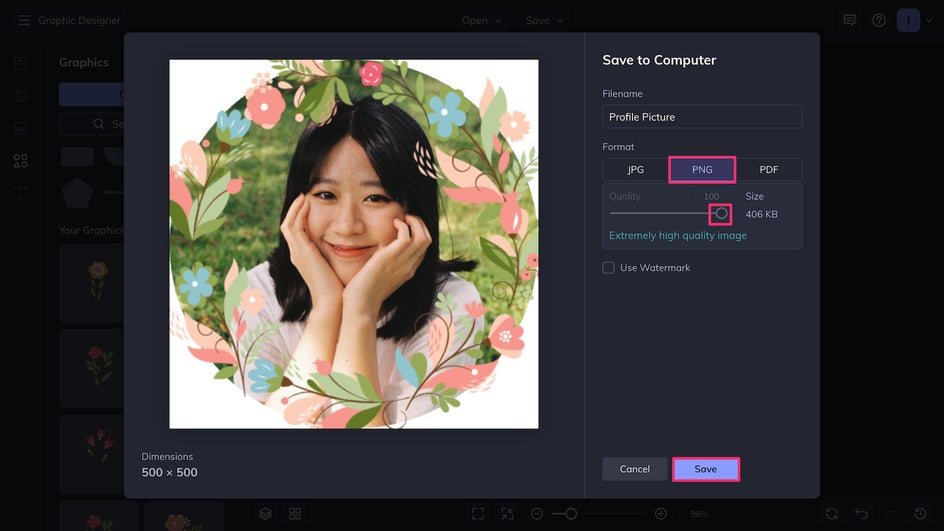Open the Graphics sidebar icon

pos(20,160)
